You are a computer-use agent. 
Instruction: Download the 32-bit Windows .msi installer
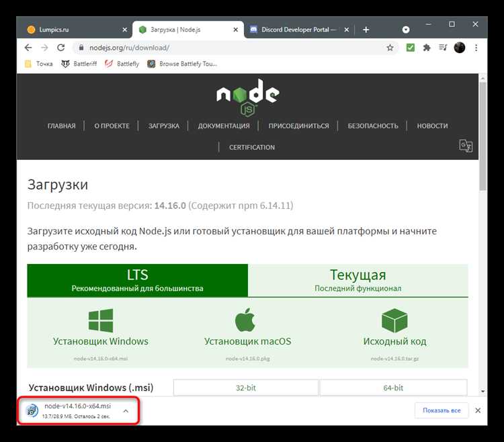pos(245,388)
